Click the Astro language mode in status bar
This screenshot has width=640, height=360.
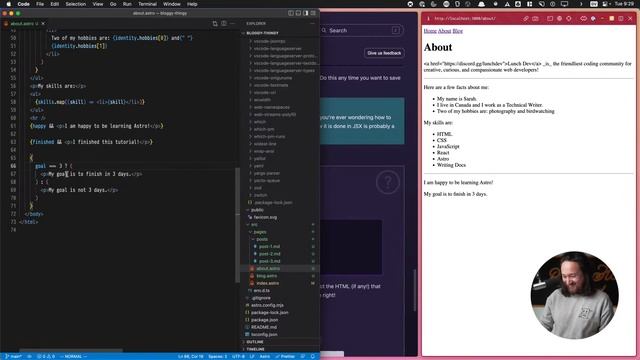[264, 356]
